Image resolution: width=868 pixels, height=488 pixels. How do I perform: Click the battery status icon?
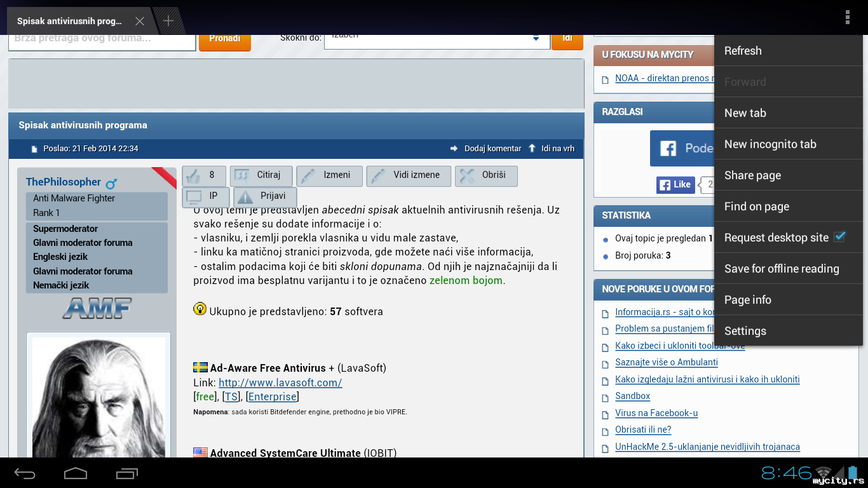coord(851,473)
